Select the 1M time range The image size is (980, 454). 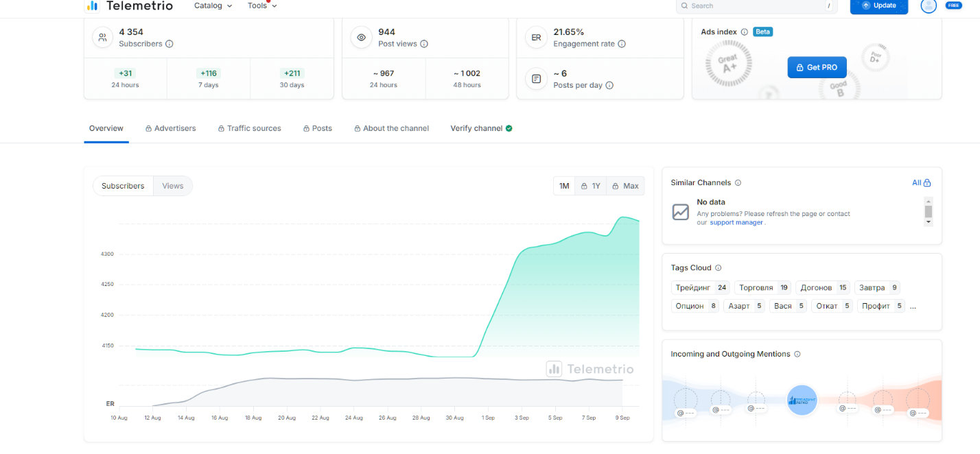(564, 186)
